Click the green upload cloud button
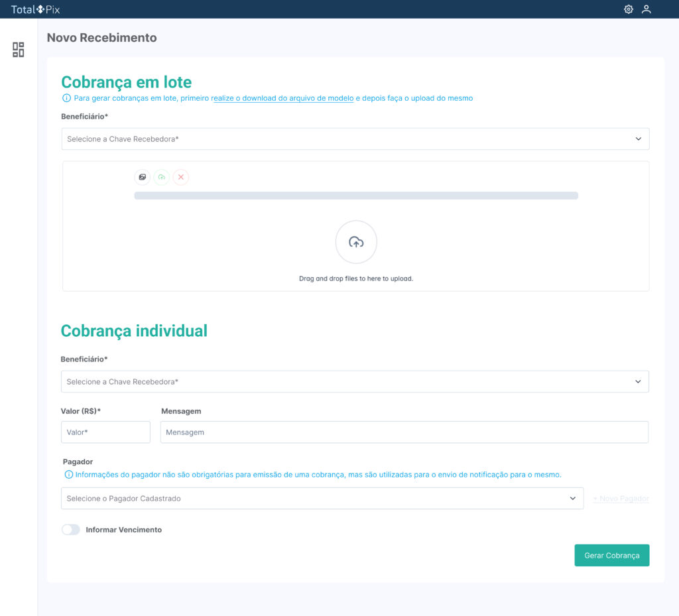This screenshot has height=616, width=679. click(161, 177)
